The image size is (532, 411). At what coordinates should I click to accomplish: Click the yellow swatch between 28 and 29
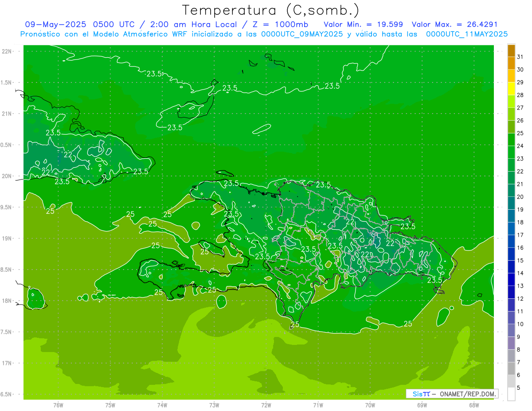click(x=511, y=88)
